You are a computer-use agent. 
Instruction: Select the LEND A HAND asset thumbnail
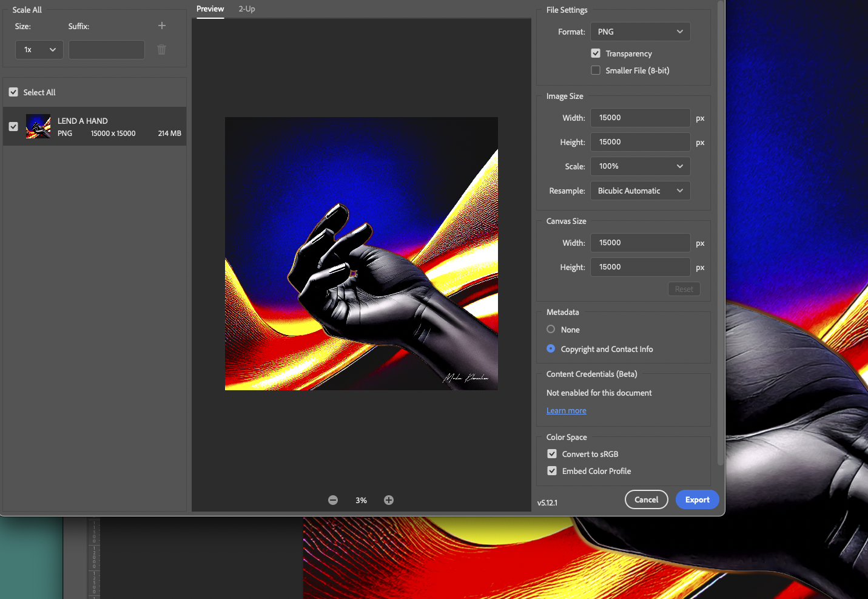(x=38, y=127)
